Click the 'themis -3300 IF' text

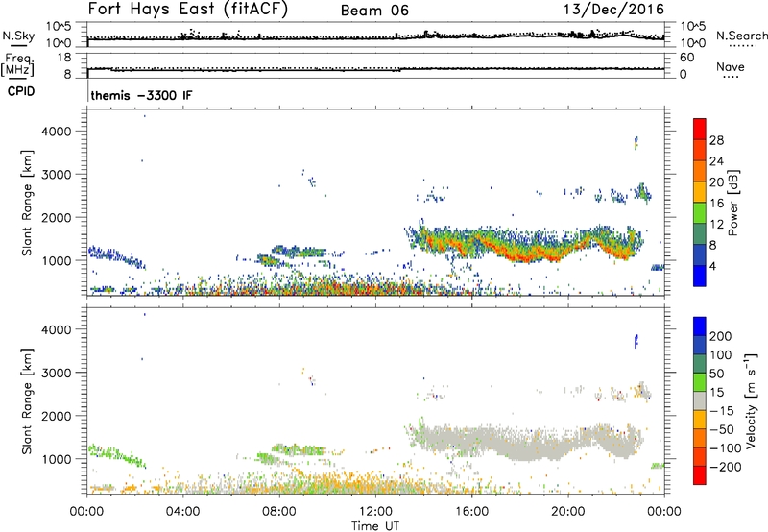(141, 95)
